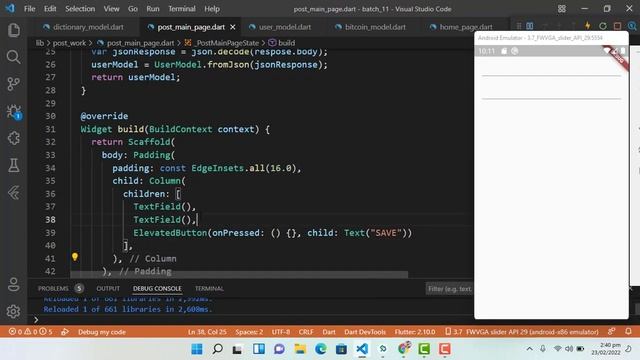Select the FWVGA slider API 29 device

click(x=522, y=332)
